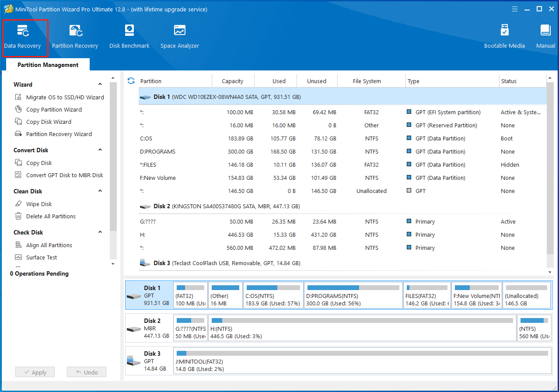
Task: Run the Partition Recovery Wizard
Action: 53,134
